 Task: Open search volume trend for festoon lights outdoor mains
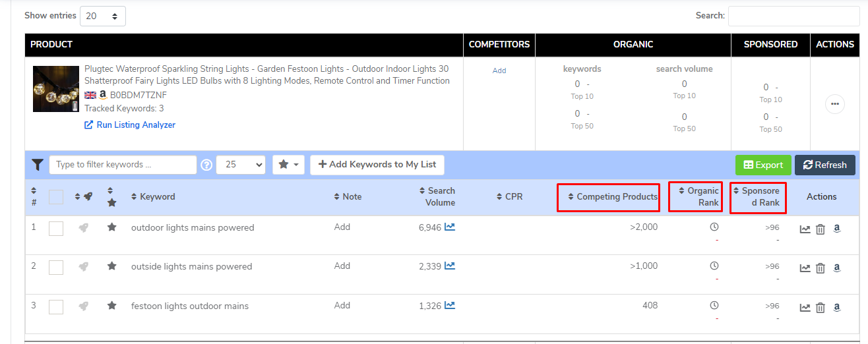click(x=450, y=305)
